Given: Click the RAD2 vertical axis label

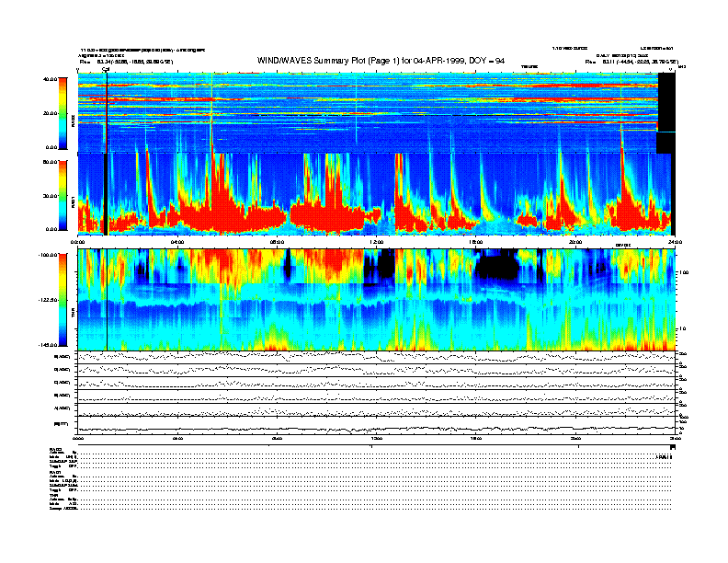Looking at the screenshot, I should point(73,121).
